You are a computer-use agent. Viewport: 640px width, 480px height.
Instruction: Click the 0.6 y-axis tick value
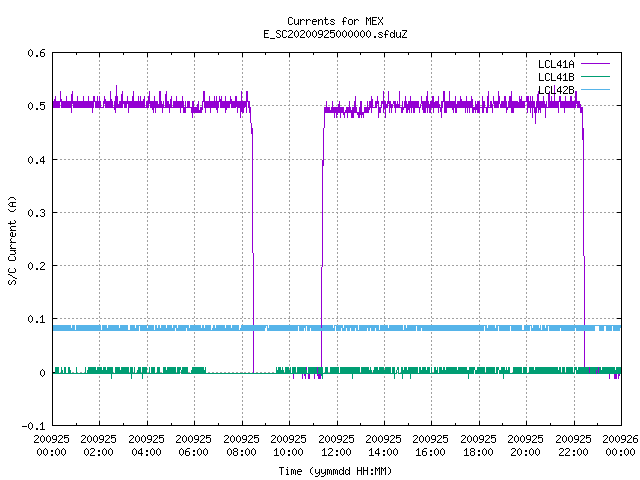tap(36, 53)
